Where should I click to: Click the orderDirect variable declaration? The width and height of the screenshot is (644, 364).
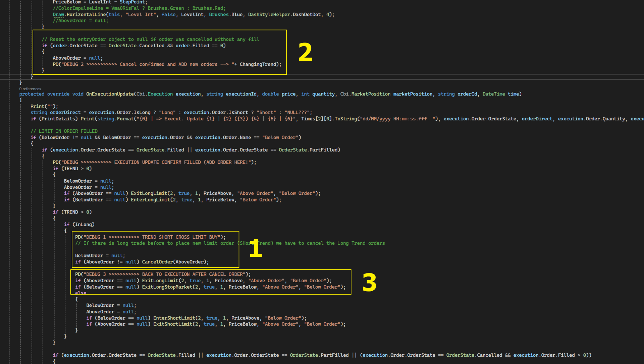(65, 113)
